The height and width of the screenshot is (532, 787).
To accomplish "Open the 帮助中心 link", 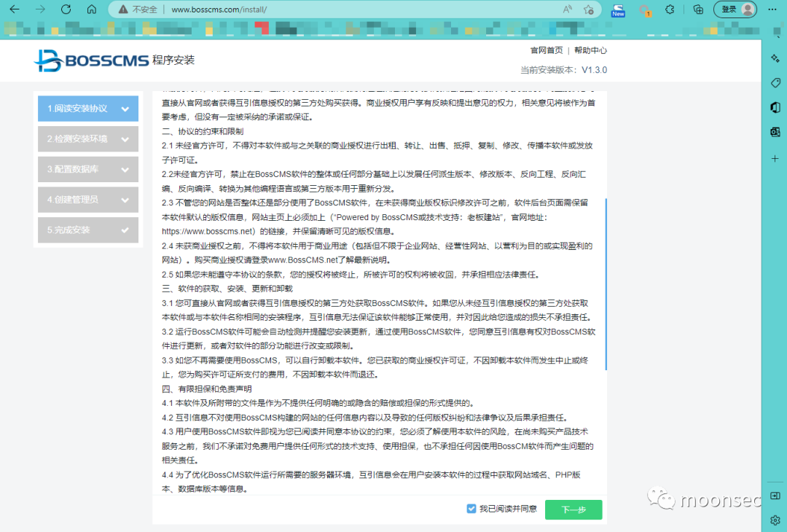I will (x=590, y=50).
